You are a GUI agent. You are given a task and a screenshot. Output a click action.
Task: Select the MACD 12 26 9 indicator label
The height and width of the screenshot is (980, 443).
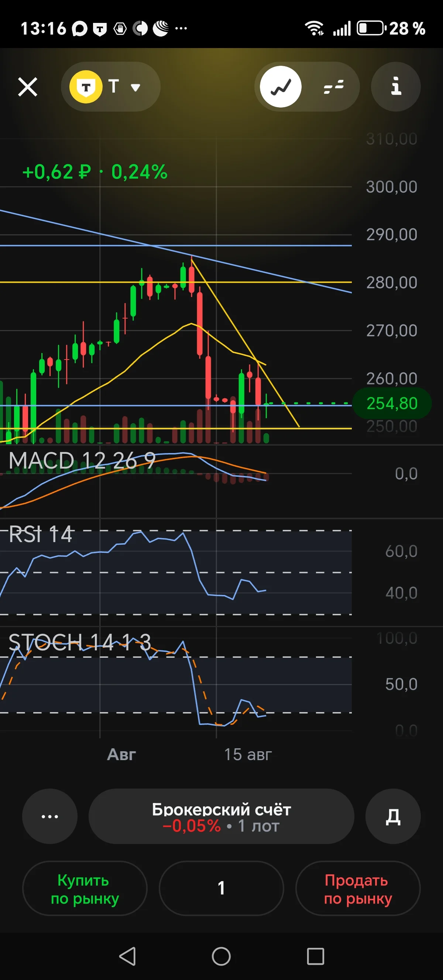(x=82, y=460)
